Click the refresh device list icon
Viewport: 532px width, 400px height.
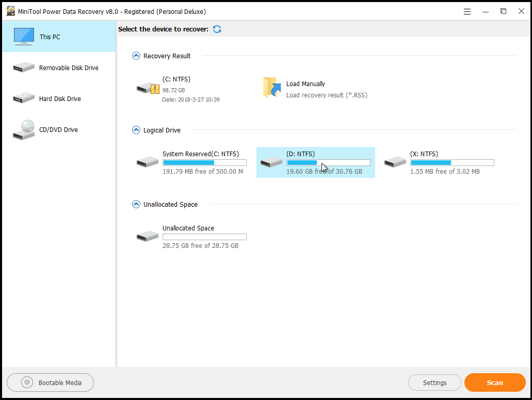click(217, 29)
